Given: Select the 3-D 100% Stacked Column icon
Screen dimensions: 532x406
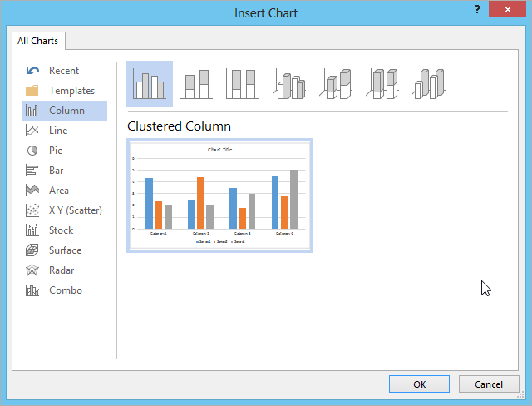Looking at the screenshot, I should tap(382, 84).
